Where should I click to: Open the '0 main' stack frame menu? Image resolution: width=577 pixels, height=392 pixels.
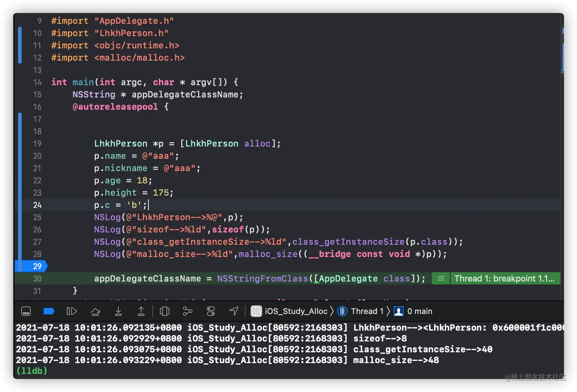[420, 311]
